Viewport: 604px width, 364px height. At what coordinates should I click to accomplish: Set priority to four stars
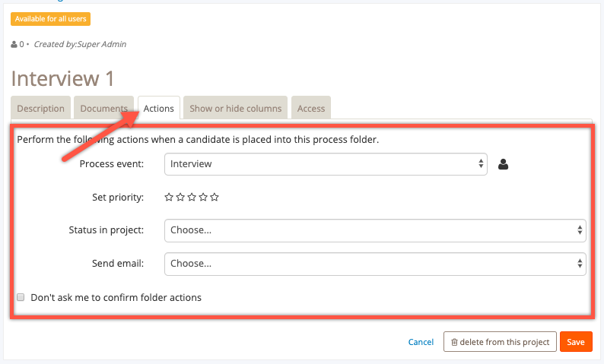(x=203, y=197)
